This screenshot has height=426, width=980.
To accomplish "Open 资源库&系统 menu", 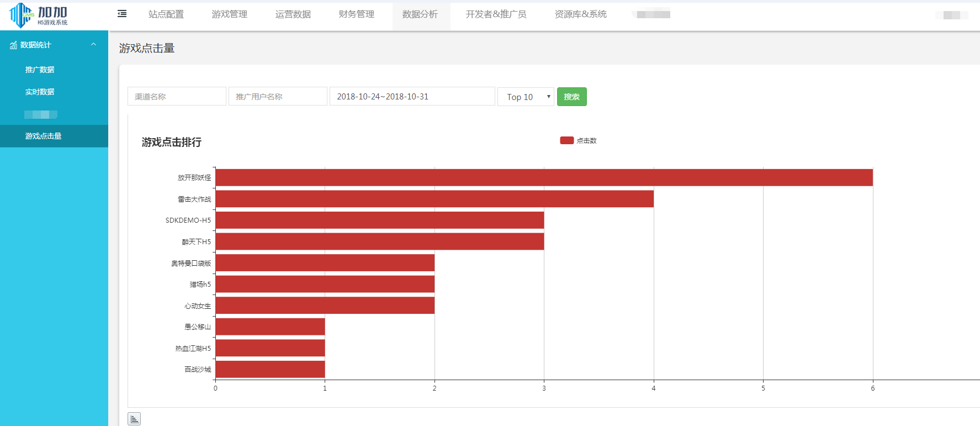I will (x=580, y=14).
